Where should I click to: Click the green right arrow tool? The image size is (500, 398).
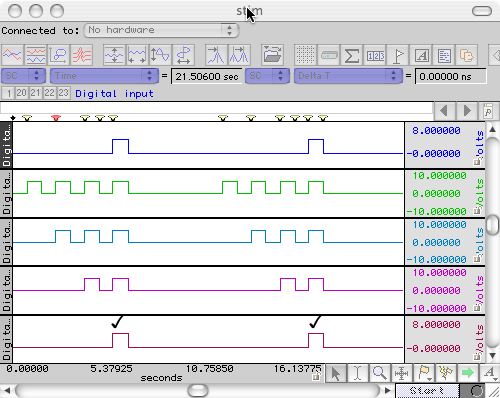point(468,373)
